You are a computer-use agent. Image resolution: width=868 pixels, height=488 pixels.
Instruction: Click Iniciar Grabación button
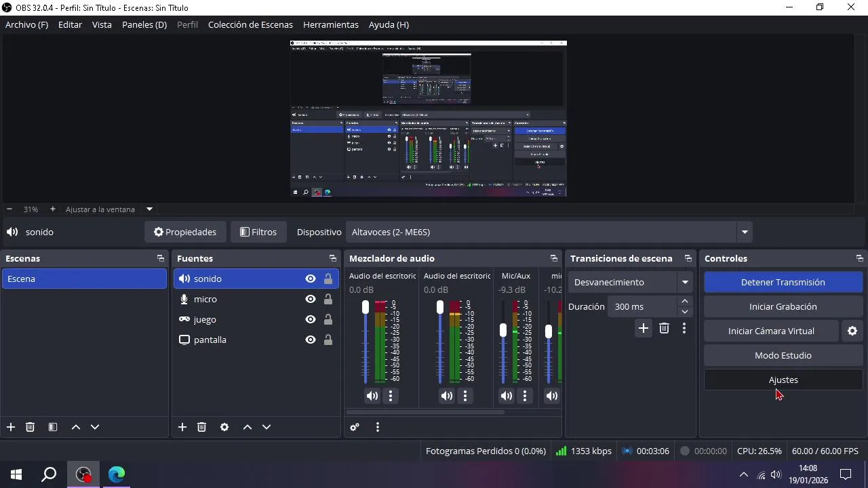click(783, 306)
